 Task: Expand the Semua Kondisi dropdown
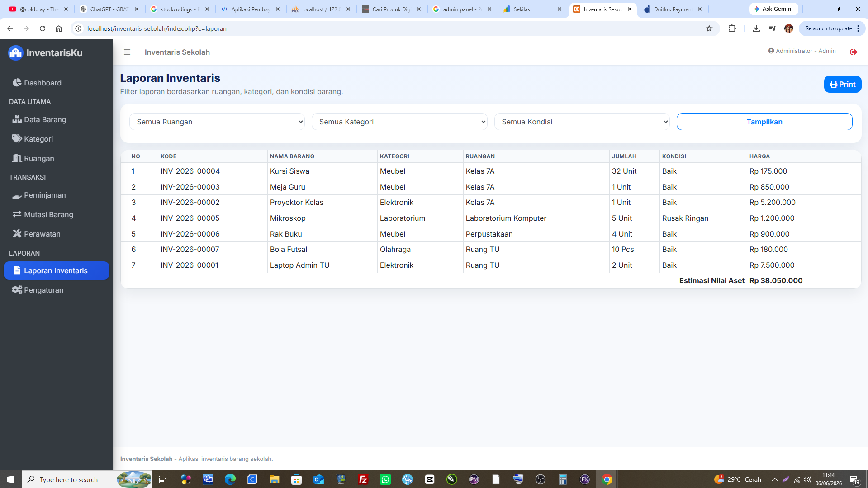(x=582, y=122)
